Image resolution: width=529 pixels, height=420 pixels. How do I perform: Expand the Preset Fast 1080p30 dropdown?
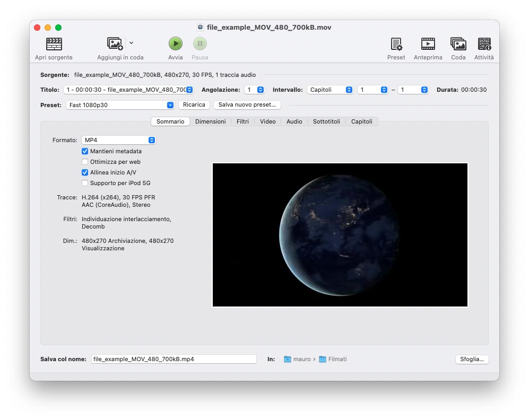120,105
